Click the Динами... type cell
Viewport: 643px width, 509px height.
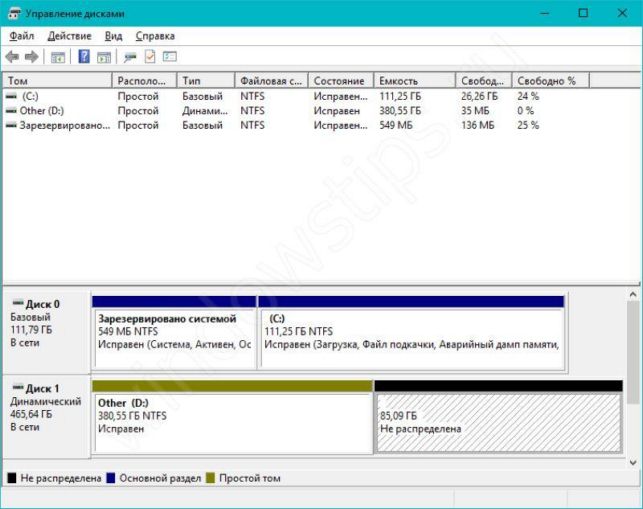click(x=205, y=111)
